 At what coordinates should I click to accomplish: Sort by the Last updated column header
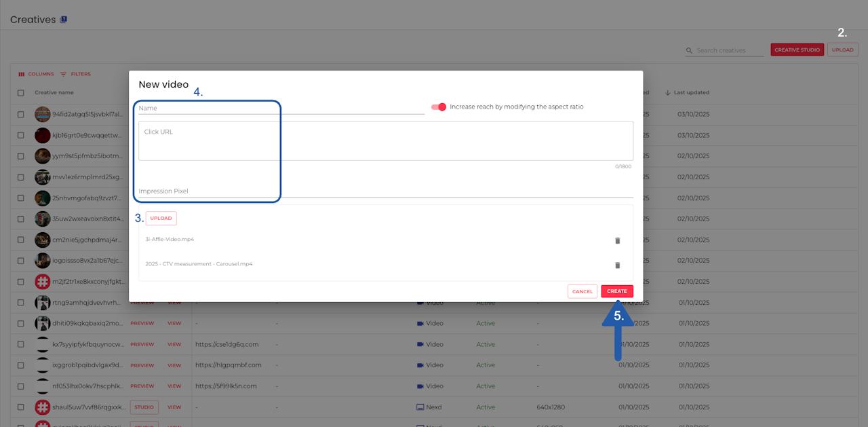pyautogui.click(x=692, y=92)
